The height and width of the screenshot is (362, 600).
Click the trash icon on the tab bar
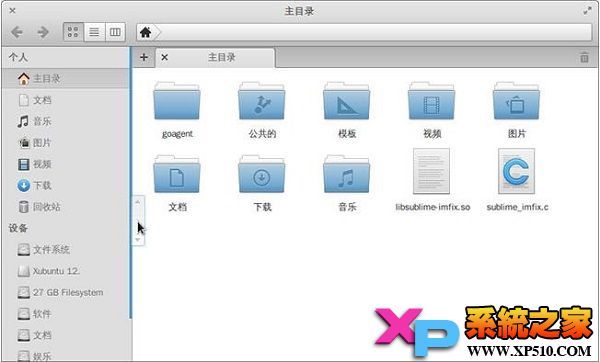point(584,57)
